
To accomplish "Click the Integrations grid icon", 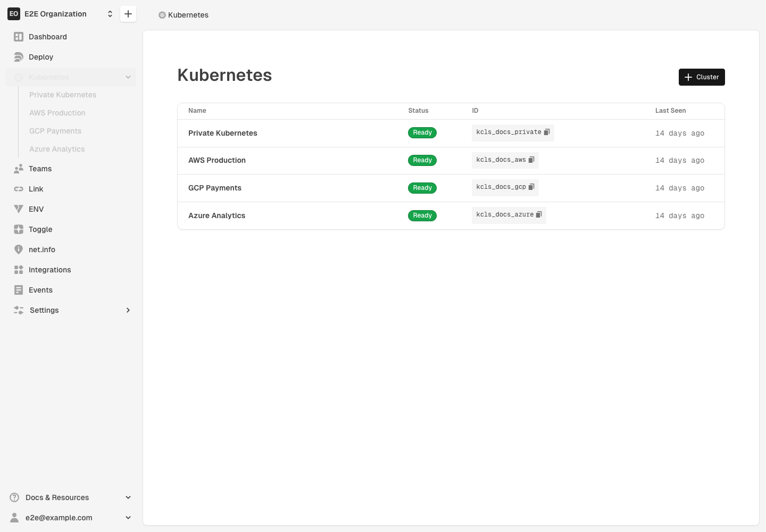I will (x=19, y=270).
